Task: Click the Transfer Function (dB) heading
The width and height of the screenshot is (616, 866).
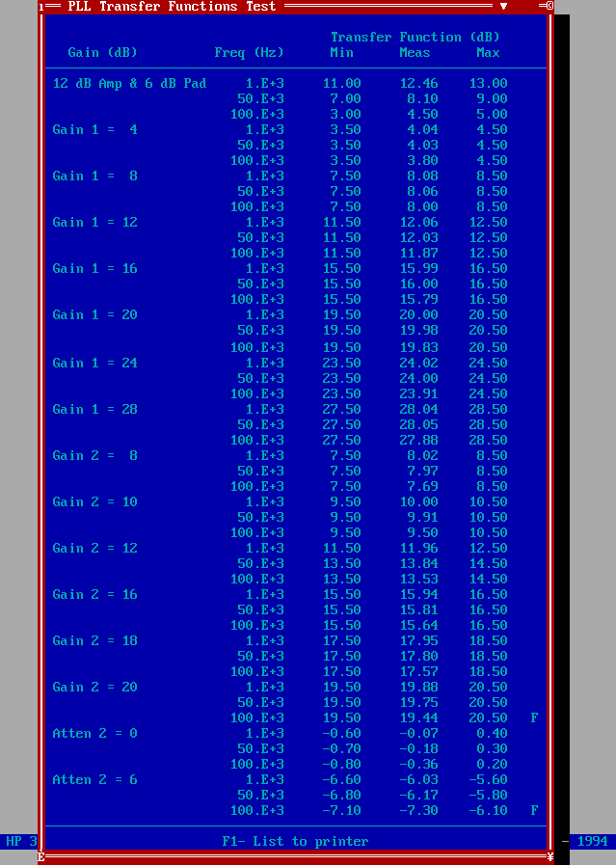Action: (415, 38)
